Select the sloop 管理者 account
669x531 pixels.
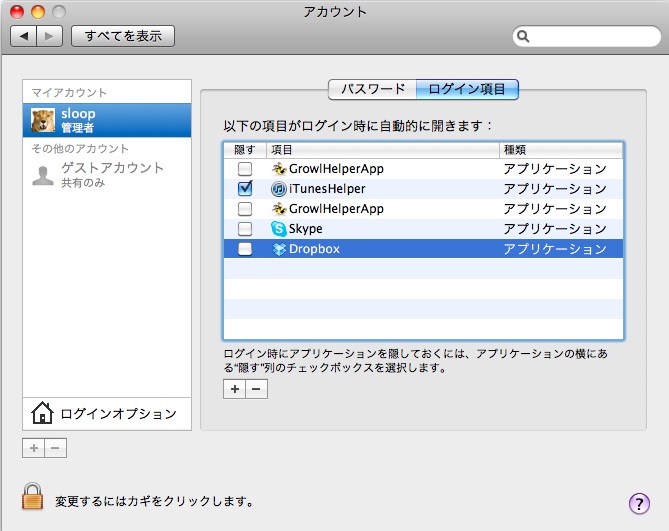[x=107, y=120]
